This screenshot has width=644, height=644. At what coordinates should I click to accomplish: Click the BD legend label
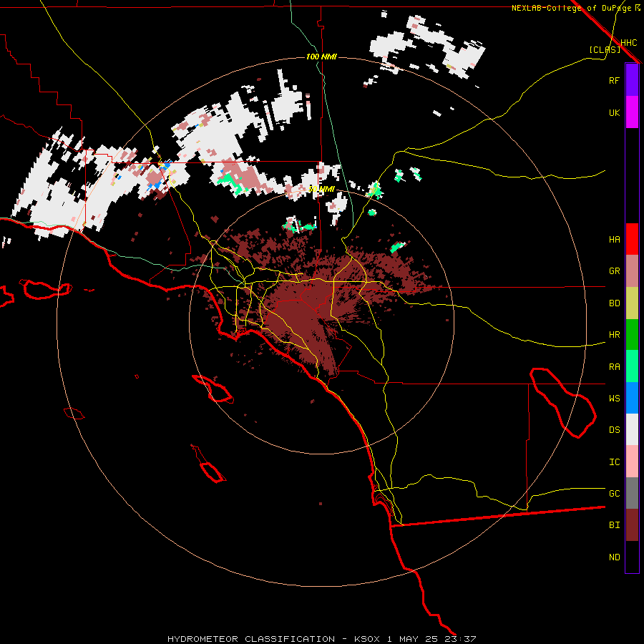(614, 303)
